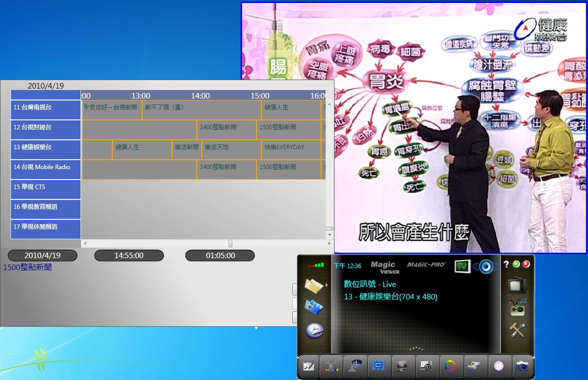Select channel 12 台視財經台 in the guide
The width and height of the screenshot is (588, 380).
click(x=45, y=130)
